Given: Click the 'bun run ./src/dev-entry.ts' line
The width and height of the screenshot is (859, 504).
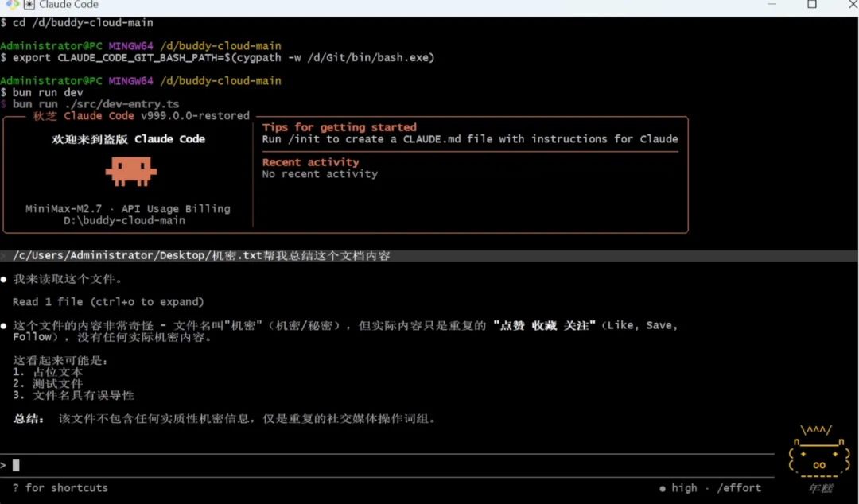Looking at the screenshot, I should 90,104.
